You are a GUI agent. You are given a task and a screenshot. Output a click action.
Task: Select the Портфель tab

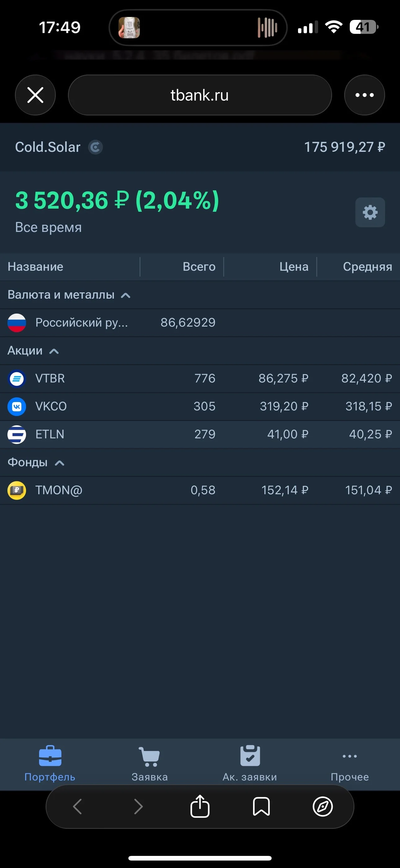(x=50, y=764)
